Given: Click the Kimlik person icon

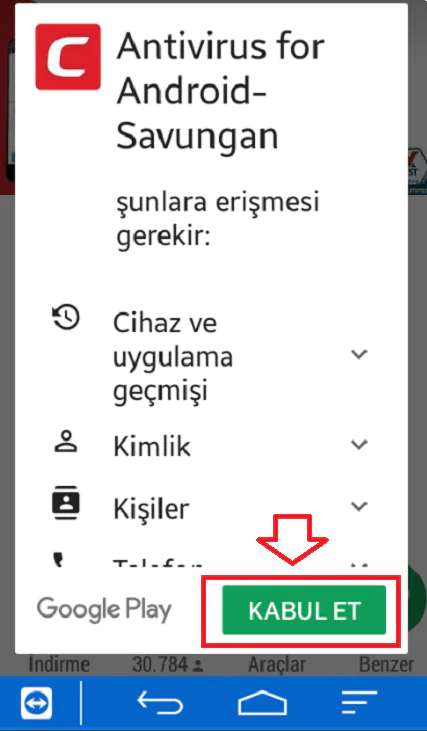Looking at the screenshot, I should [x=66, y=441].
